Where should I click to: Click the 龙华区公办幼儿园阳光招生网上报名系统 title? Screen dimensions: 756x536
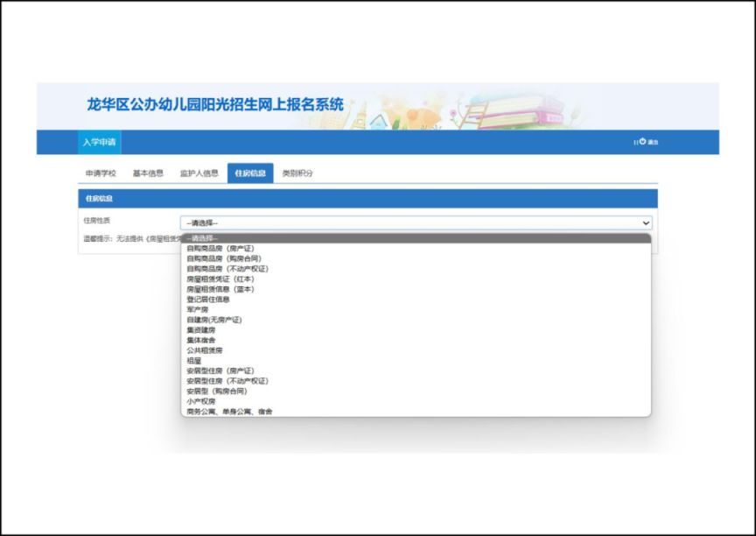click(215, 105)
